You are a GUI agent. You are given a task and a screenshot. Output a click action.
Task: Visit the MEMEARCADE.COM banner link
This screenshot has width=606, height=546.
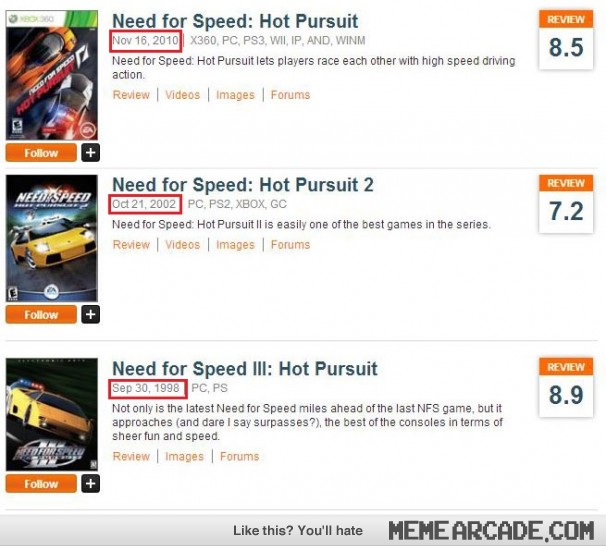491,531
